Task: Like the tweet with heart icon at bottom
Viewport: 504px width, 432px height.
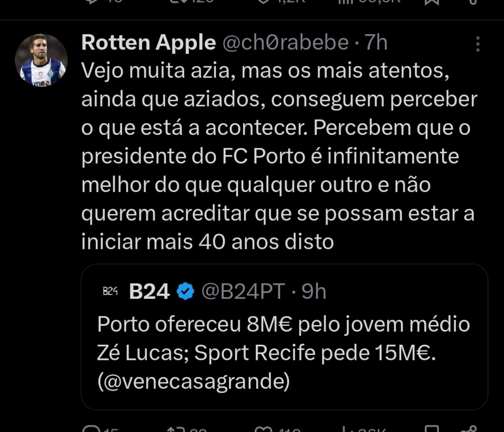Action: click(262, 429)
